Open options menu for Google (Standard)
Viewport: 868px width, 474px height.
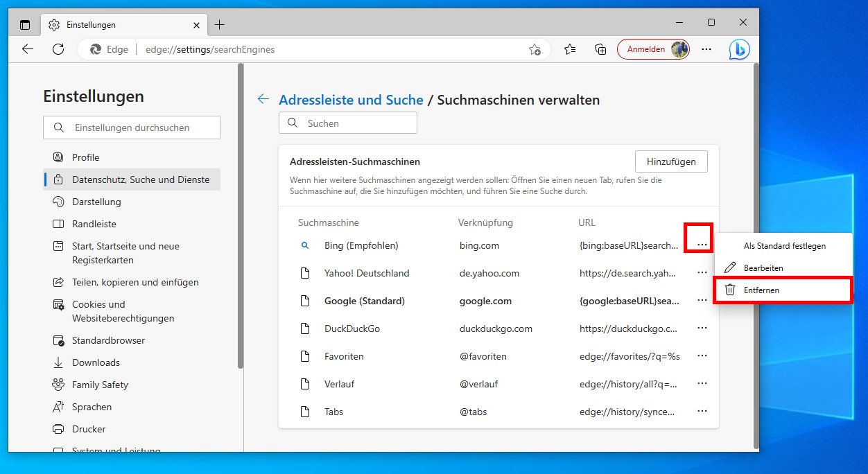click(x=702, y=300)
